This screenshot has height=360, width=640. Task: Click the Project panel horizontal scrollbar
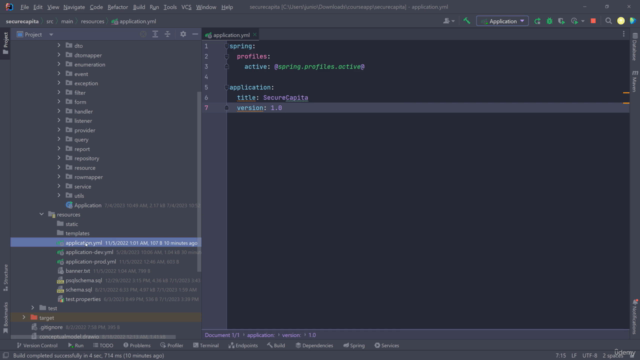click(x=94, y=337)
